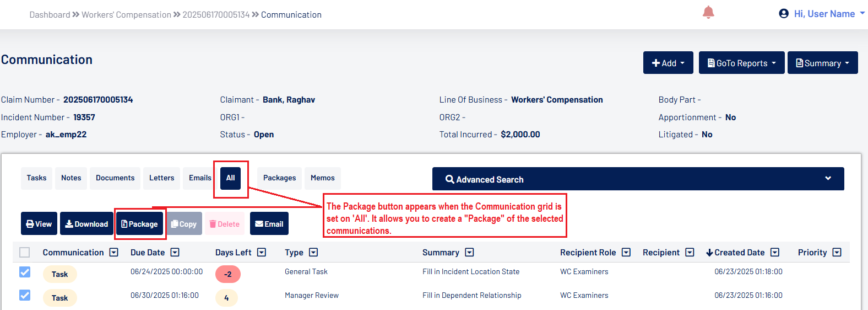Create a Package of selected communications

(x=139, y=224)
